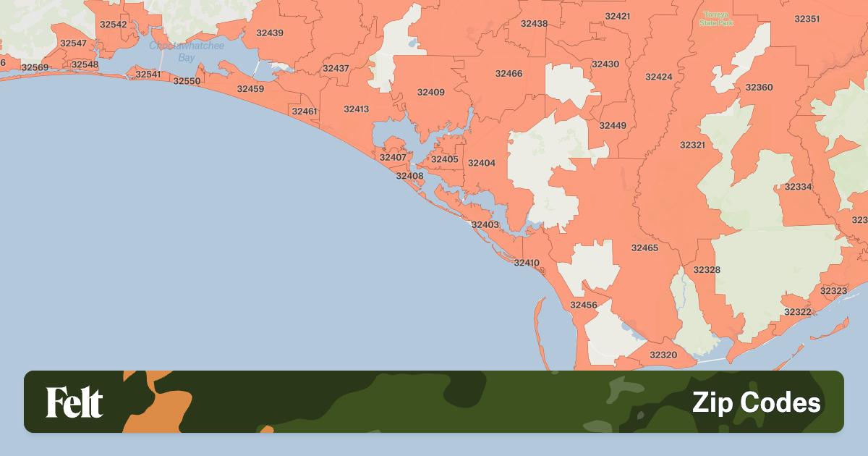Image resolution: width=868 pixels, height=456 pixels.
Task: Click zip code 32328 on the map
Action: (707, 269)
